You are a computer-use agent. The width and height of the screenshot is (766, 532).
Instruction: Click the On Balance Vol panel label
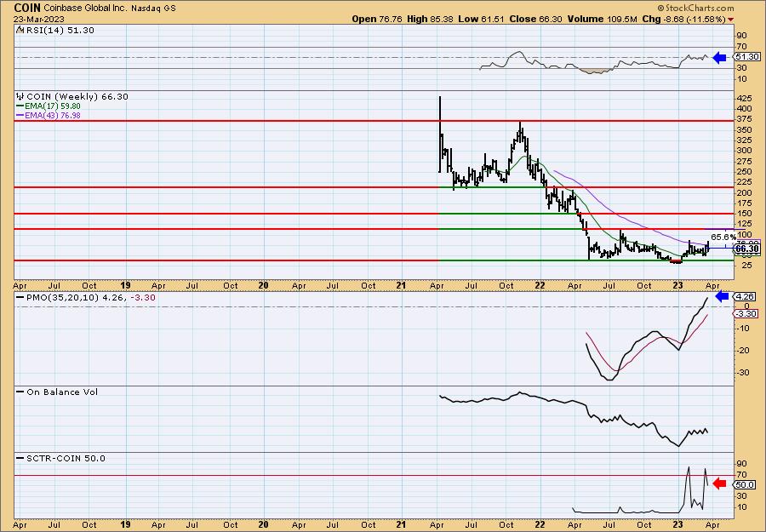click(x=62, y=392)
